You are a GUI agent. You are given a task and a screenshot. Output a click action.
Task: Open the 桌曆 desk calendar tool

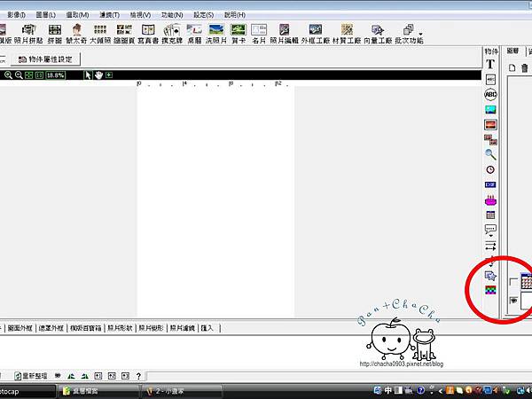coord(194,34)
